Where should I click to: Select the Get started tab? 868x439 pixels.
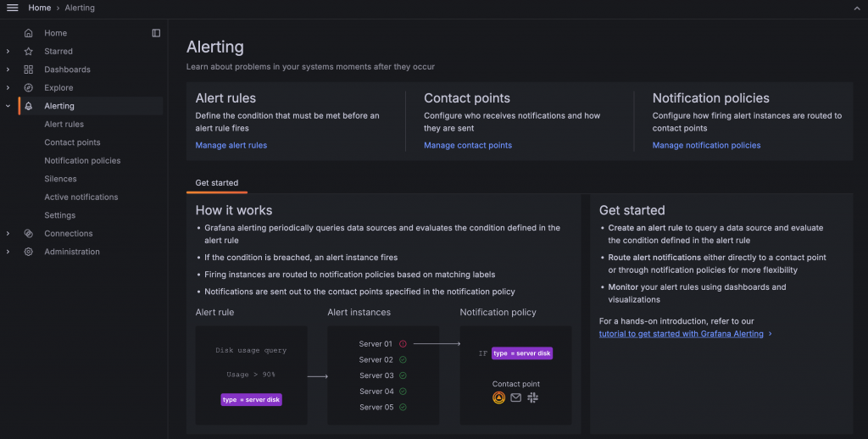pyautogui.click(x=217, y=183)
